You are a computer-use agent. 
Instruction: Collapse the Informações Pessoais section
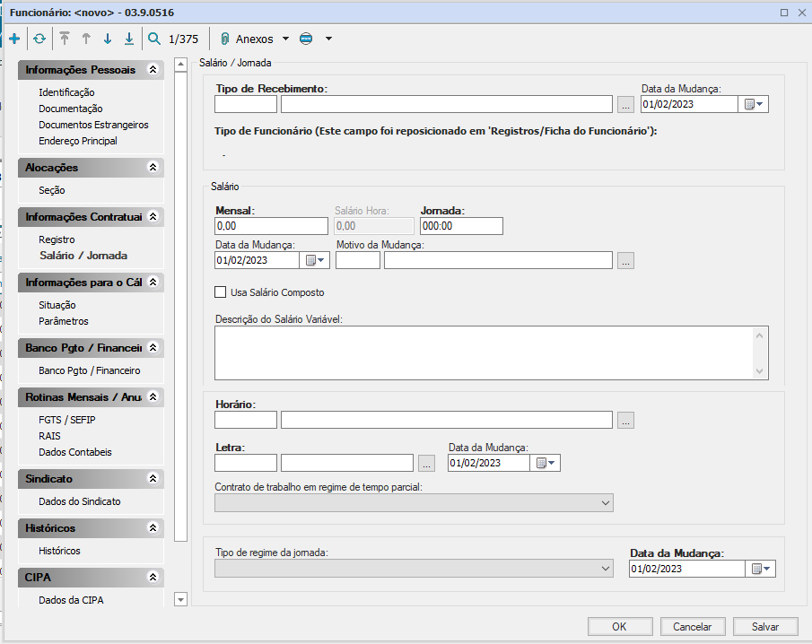153,69
